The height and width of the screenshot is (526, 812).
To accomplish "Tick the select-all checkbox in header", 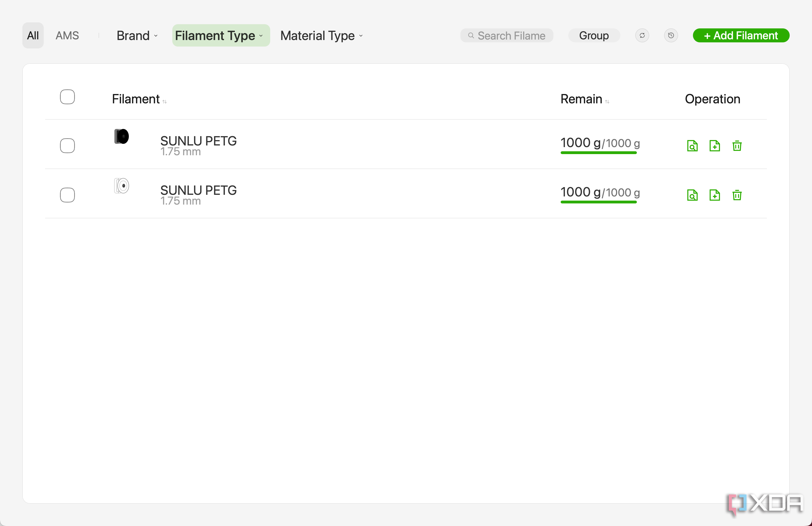I will (x=67, y=97).
